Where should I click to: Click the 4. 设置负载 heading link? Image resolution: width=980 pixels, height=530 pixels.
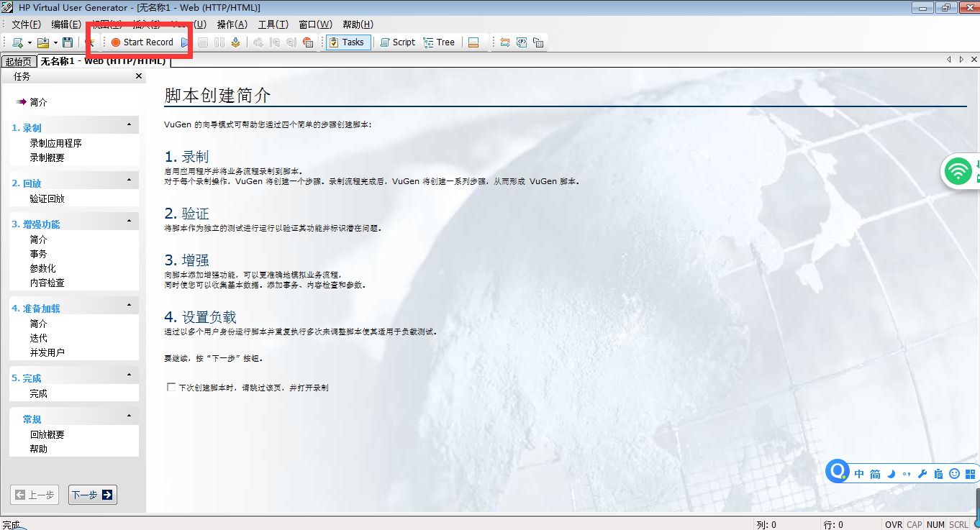[200, 317]
